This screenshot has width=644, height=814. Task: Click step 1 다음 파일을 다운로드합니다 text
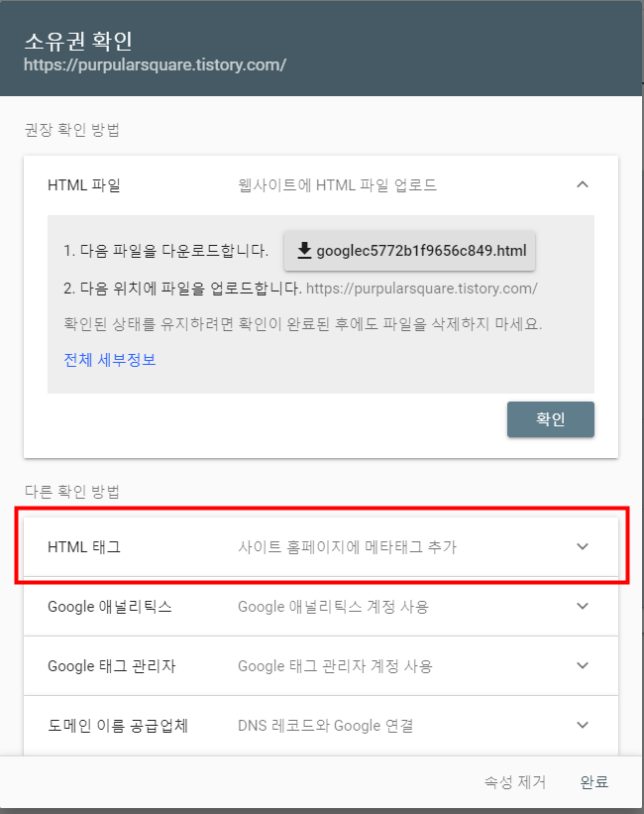coord(165,251)
